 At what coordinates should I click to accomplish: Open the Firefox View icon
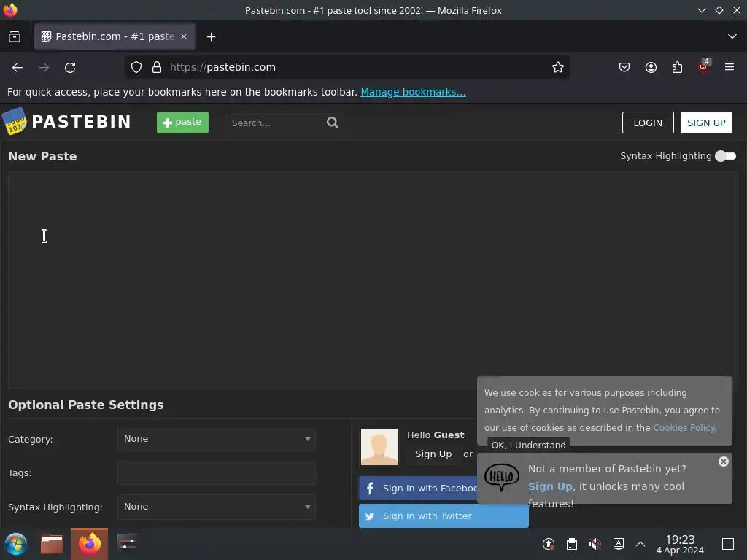[x=15, y=36]
